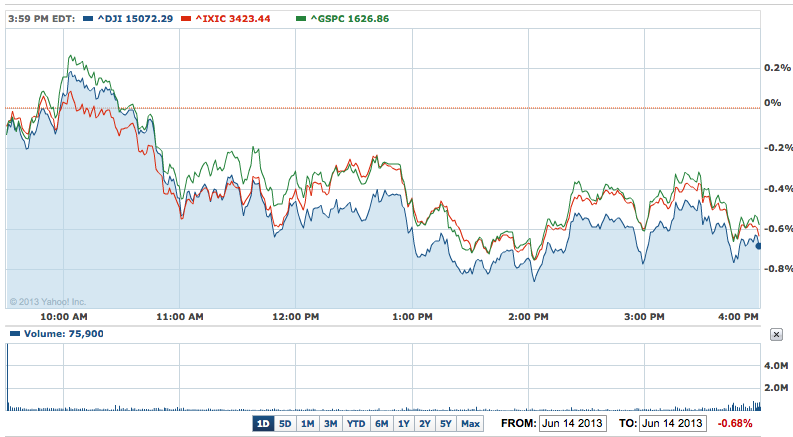Switch chart to 5D range

click(285, 423)
